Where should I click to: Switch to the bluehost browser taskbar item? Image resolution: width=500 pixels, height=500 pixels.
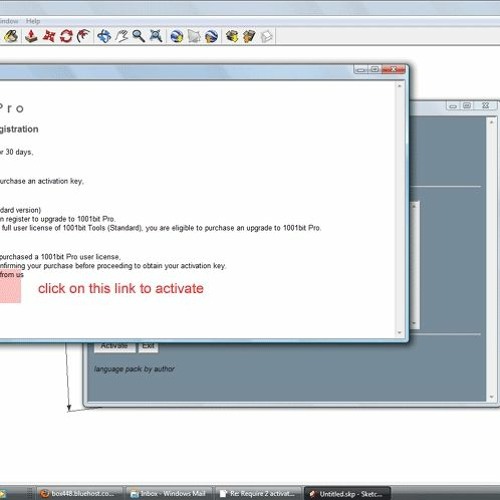click(x=79, y=493)
